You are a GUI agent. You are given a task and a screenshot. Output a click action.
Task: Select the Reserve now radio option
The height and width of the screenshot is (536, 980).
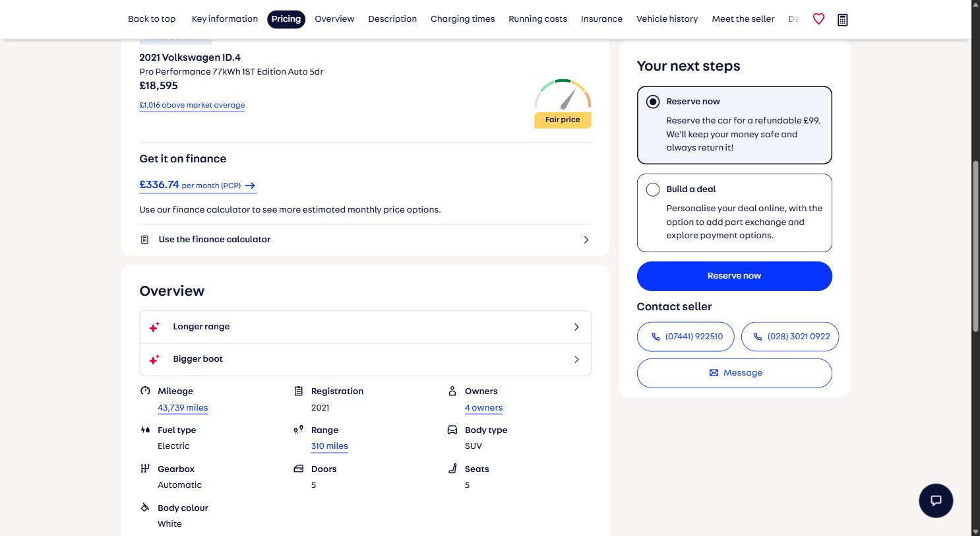point(653,102)
